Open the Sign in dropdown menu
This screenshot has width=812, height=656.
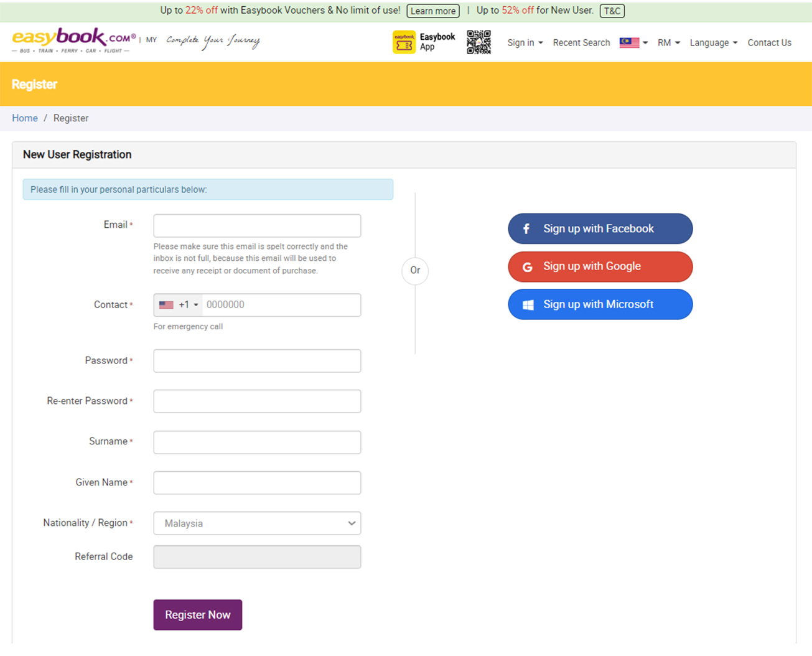pyautogui.click(x=525, y=42)
